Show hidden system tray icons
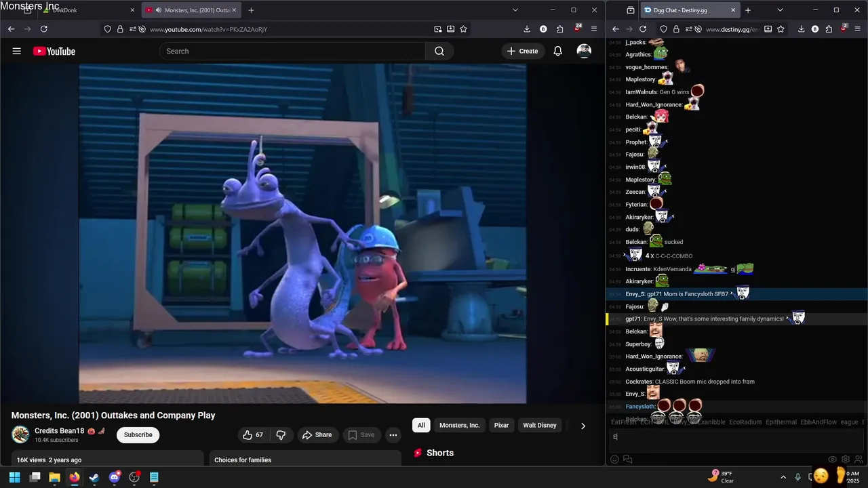 tap(783, 477)
